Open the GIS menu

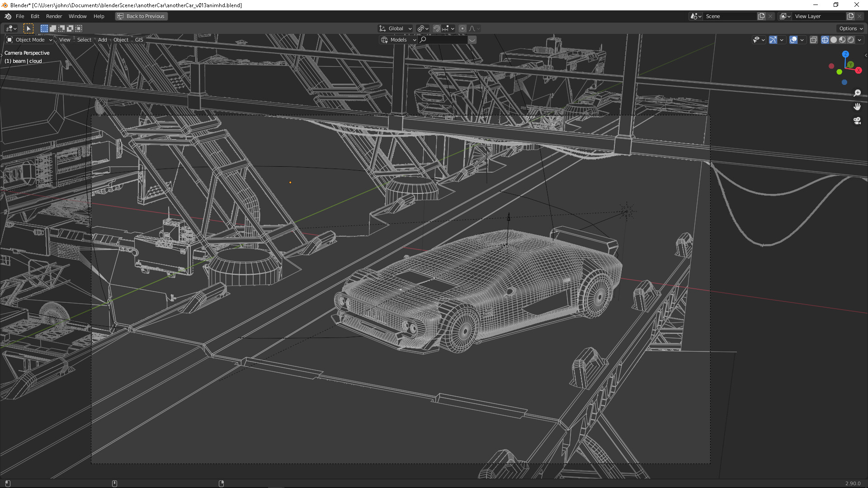(139, 40)
